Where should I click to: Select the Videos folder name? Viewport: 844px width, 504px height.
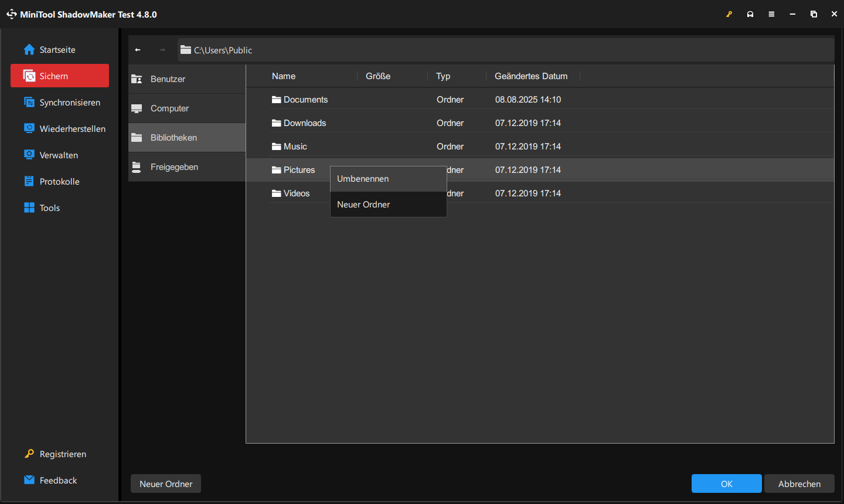pos(297,193)
